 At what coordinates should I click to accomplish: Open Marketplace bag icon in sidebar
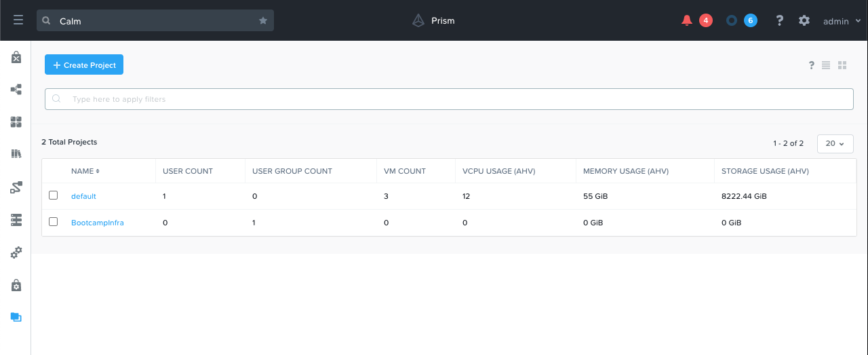coord(16,58)
